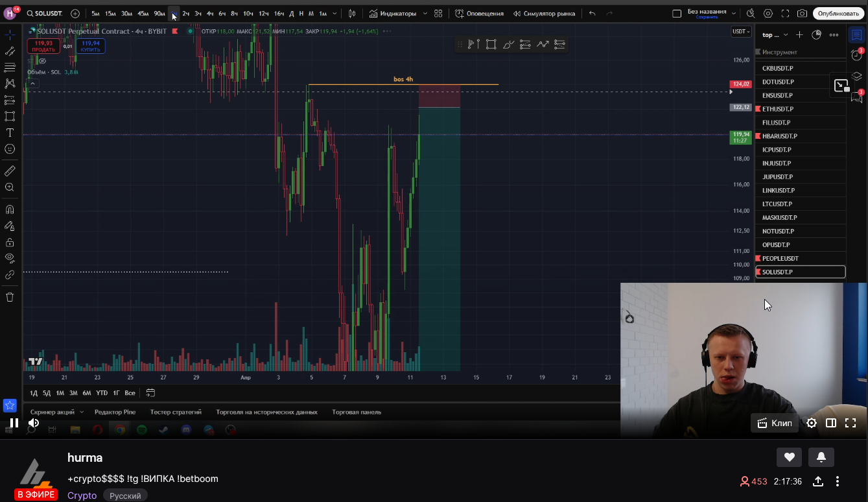The height and width of the screenshot is (502, 868).
Task: Open the watchlist three-dots menu
Action: click(x=834, y=35)
